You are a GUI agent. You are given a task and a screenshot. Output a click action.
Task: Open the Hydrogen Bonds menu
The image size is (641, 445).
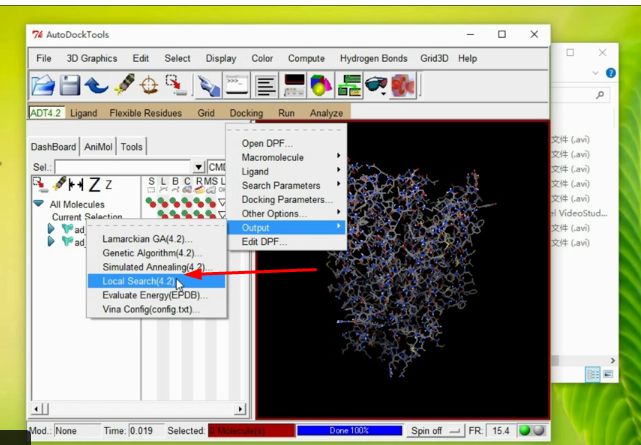[x=374, y=58]
